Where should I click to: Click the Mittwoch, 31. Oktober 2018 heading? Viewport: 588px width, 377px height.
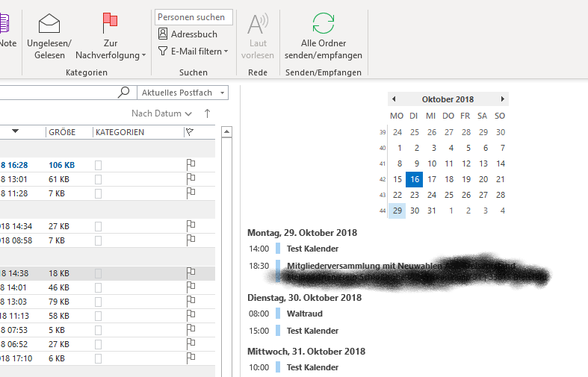tap(306, 352)
